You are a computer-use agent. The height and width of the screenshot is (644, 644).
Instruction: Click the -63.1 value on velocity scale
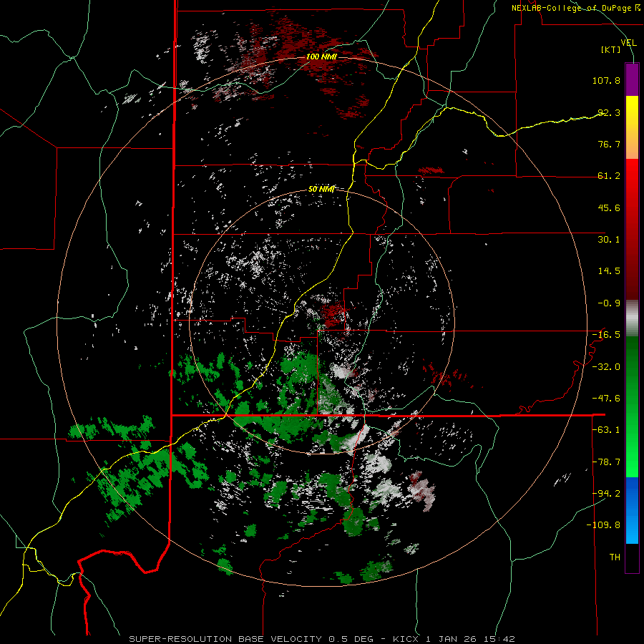coord(606,430)
